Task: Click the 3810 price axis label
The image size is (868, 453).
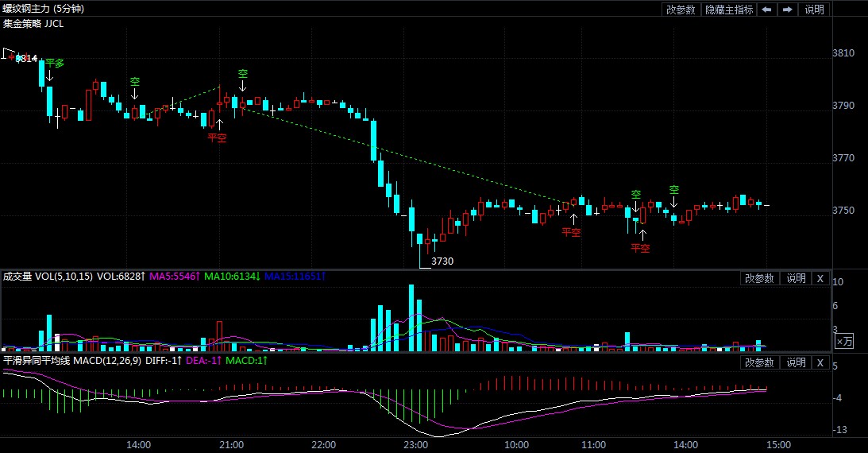Action: point(843,53)
